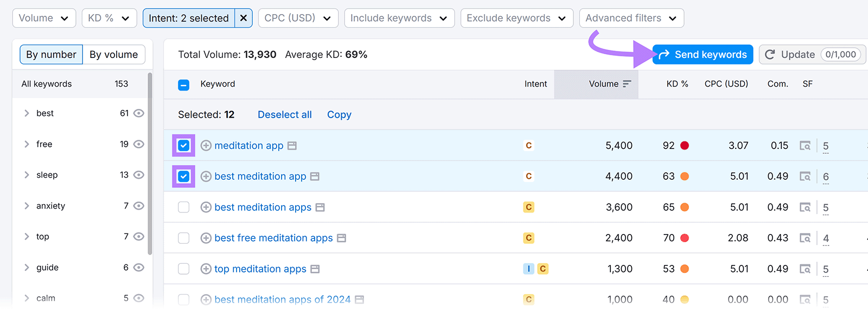Click the plus icon beside meditation app

(206, 146)
